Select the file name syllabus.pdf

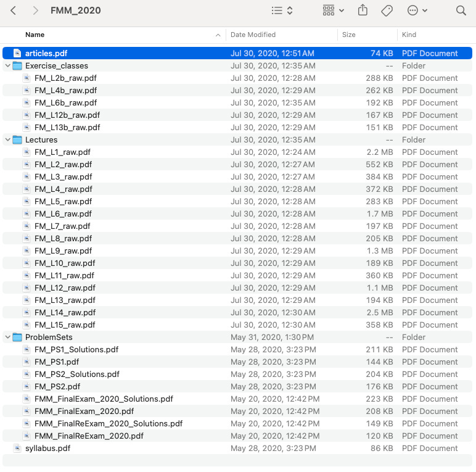47,449
